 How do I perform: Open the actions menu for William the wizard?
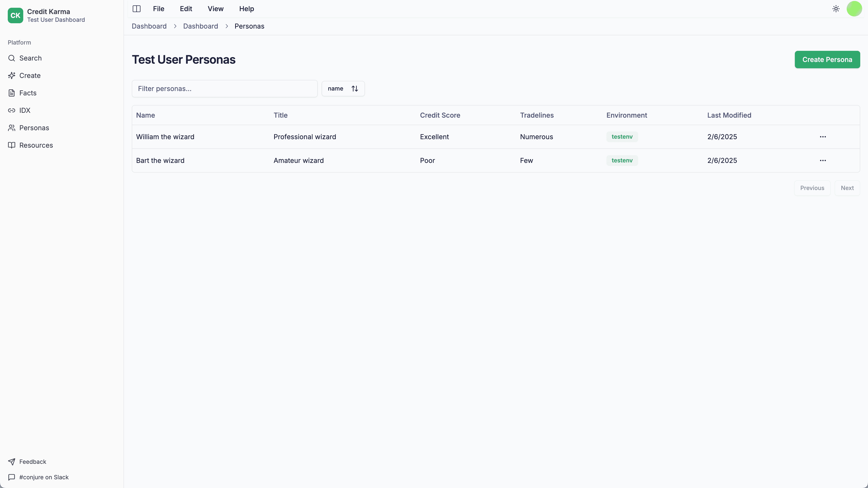[823, 137]
